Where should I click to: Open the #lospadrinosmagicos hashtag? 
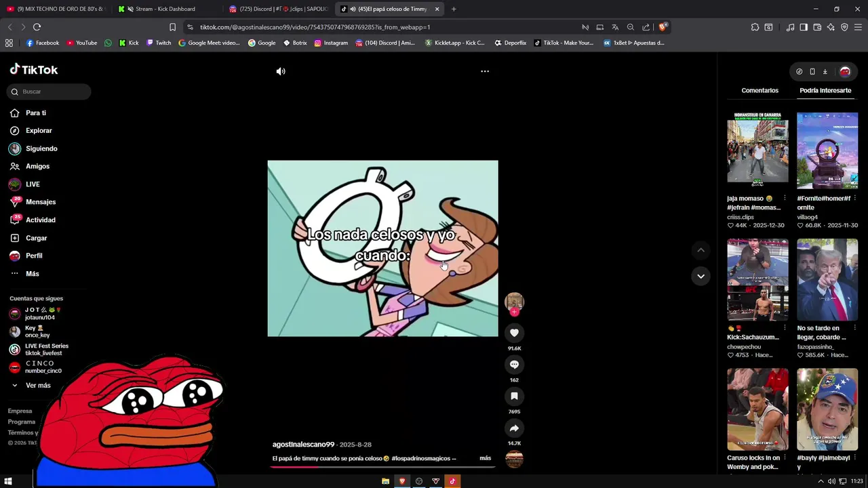[420, 458]
